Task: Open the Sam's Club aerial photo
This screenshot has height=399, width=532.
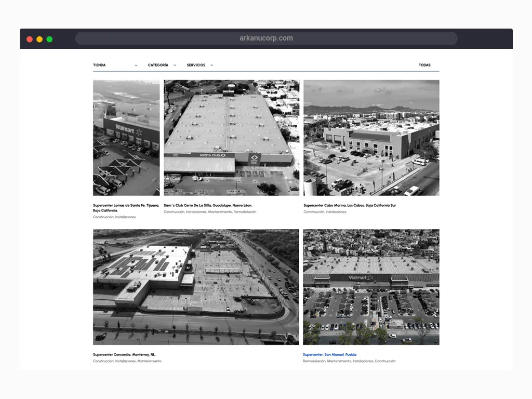Action: [231, 138]
